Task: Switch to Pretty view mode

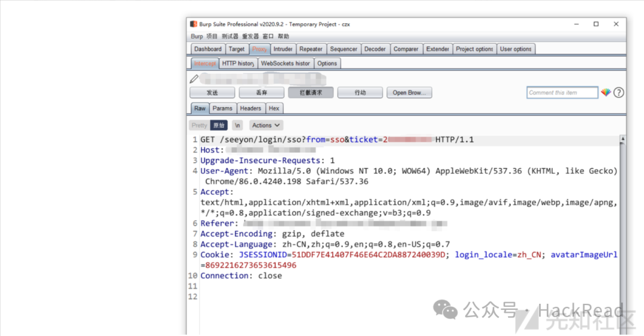Action: (x=199, y=126)
